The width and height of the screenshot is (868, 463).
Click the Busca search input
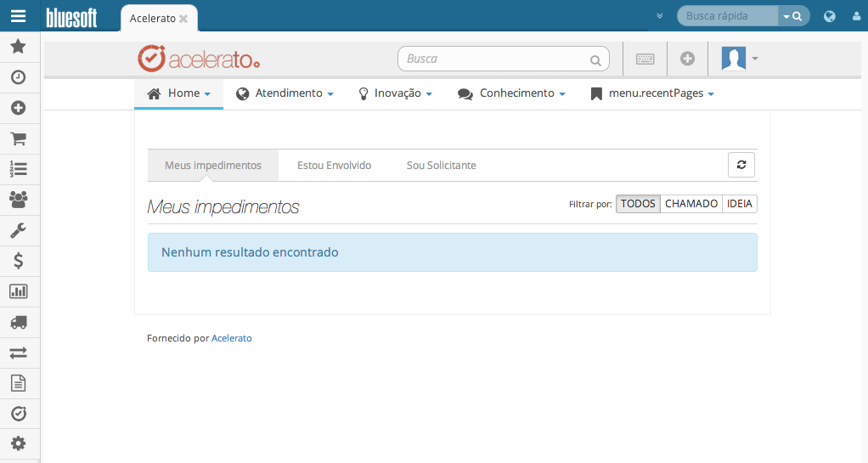point(503,59)
